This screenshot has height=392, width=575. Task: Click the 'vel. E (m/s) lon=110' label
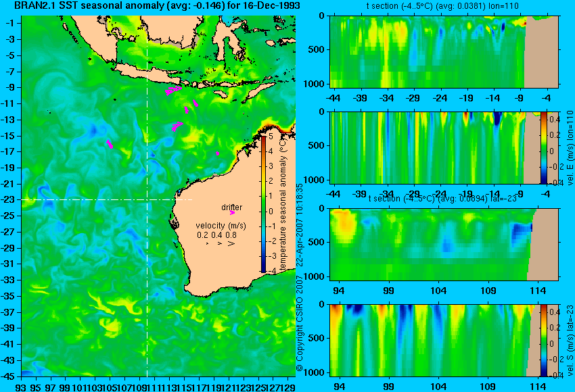(x=570, y=147)
